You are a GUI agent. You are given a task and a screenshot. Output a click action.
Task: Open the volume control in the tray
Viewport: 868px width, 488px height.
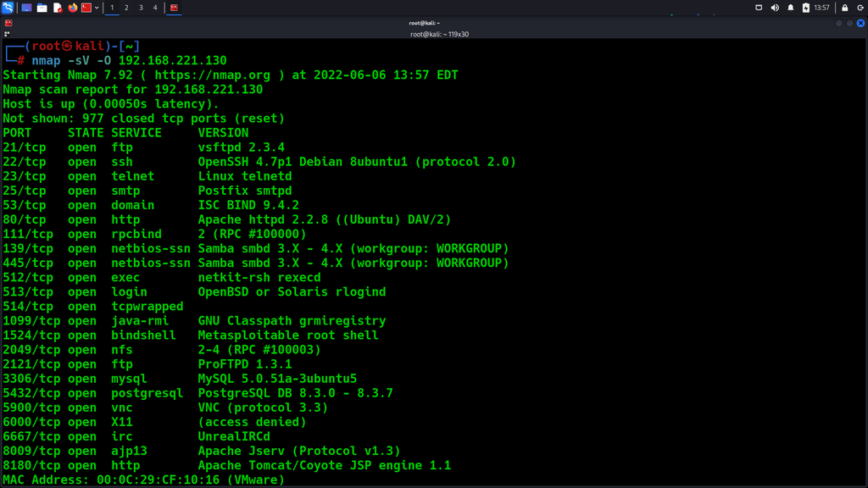(775, 8)
